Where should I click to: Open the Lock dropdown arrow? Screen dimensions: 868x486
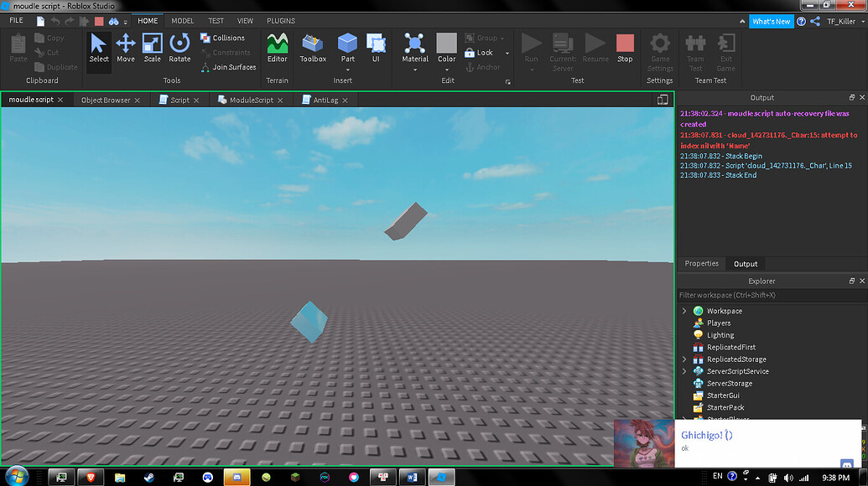click(x=507, y=53)
